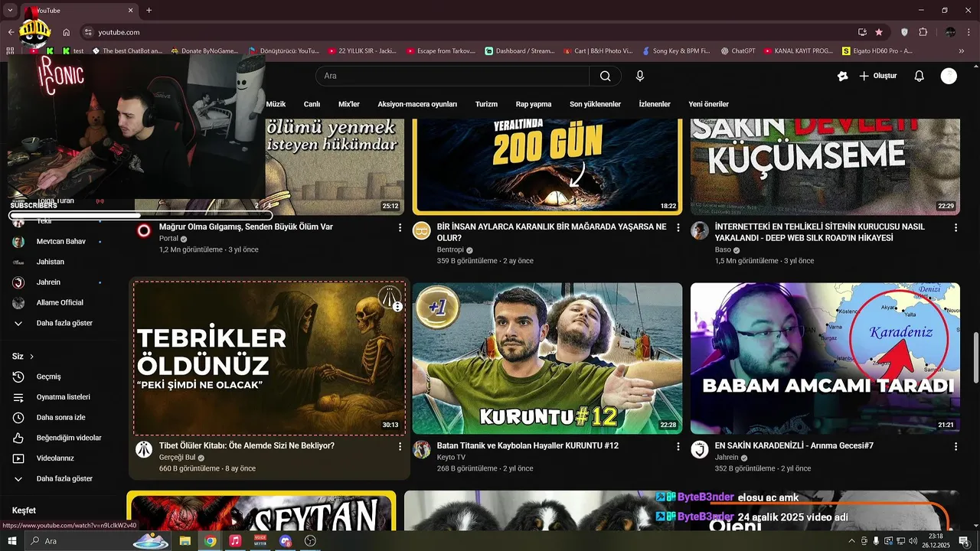Image resolution: width=980 pixels, height=551 pixels.
Task: Open the Chrome extensions puzzle icon
Action: click(x=923, y=32)
